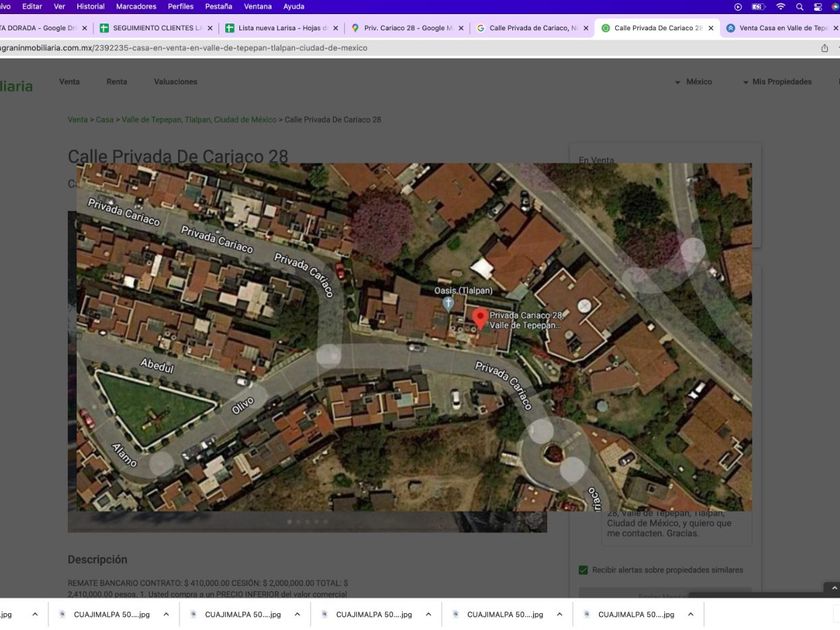Close the SEGUIMIENTO CLIENTES tab
This screenshot has height=630, width=840.
(209, 28)
